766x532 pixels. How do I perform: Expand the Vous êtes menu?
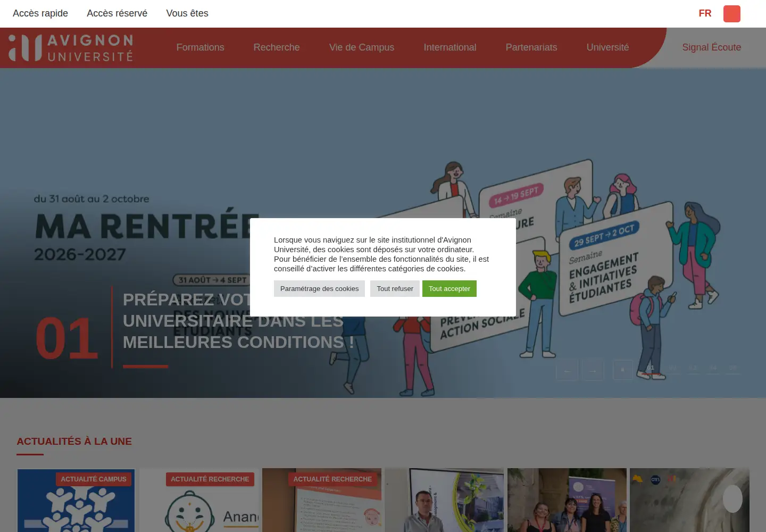click(187, 13)
